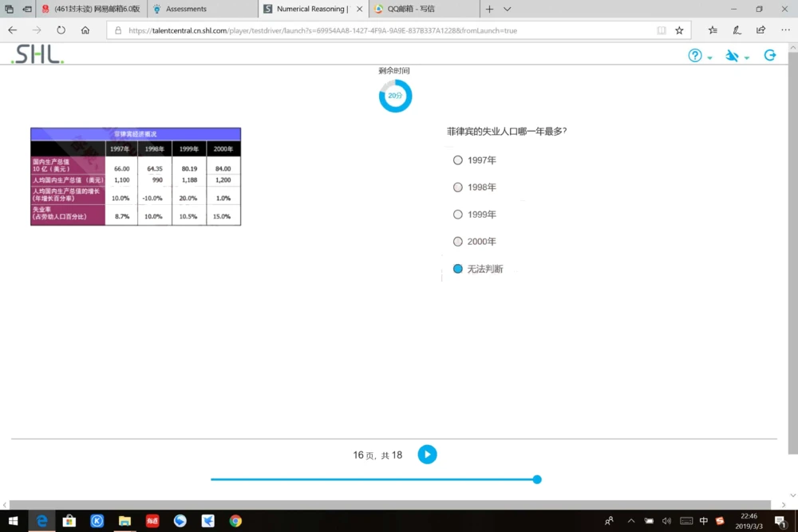798x532 pixels.
Task: Click the remaining-time countdown circle
Action: click(395, 95)
